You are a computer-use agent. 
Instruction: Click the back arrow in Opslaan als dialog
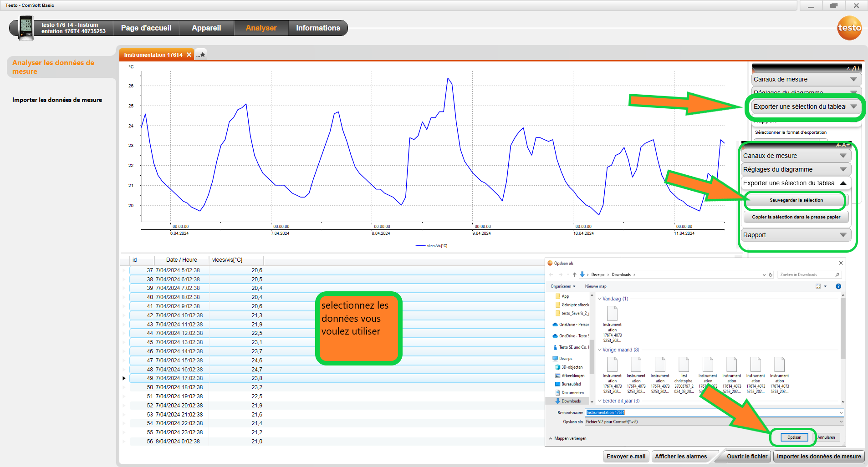click(551, 274)
